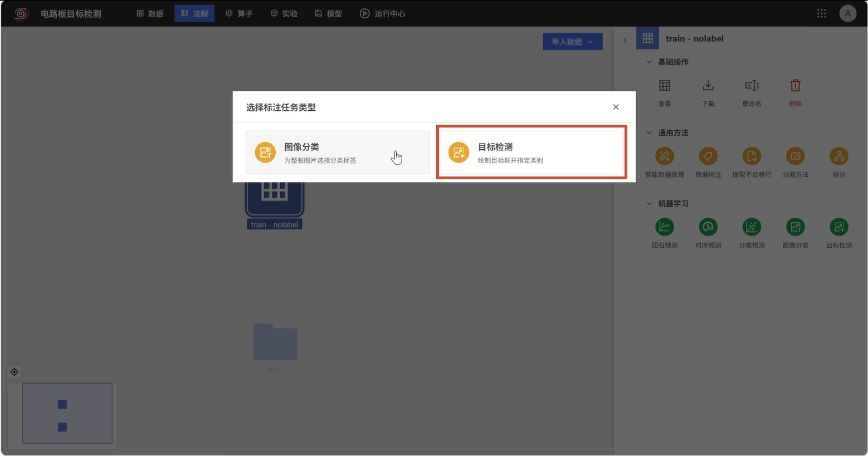Click the platform logo in top-left
This screenshot has height=456, width=868.
pos(21,13)
